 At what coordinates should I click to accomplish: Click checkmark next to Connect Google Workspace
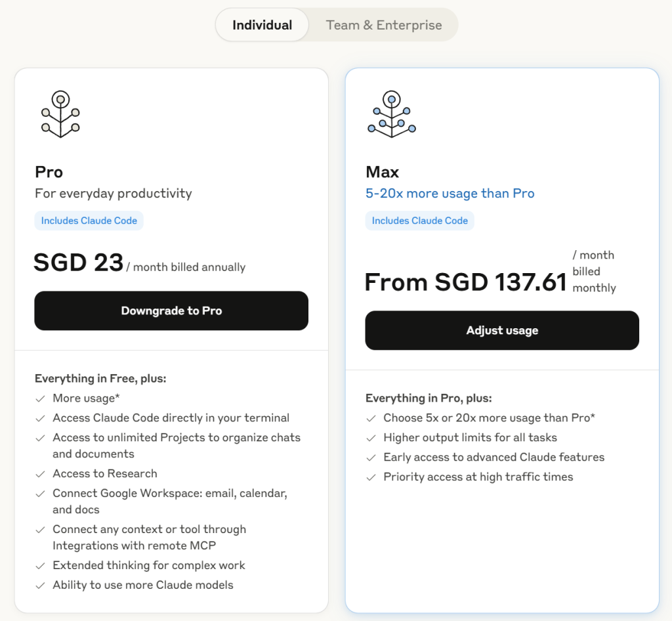[x=41, y=494]
